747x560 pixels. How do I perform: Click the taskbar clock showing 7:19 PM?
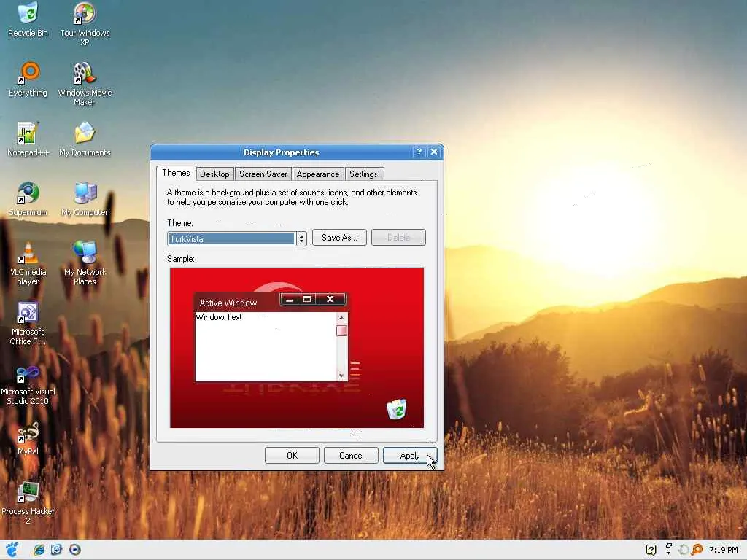click(723, 550)
